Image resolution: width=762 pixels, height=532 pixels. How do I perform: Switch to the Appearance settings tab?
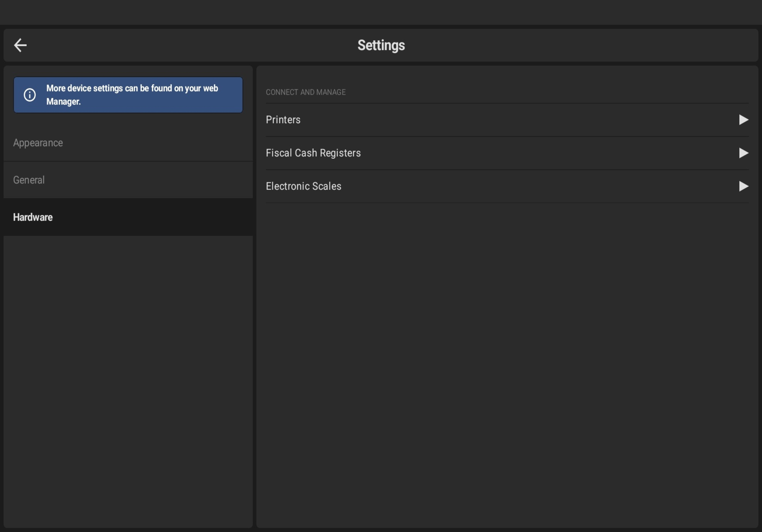click(x=38, y=143)
